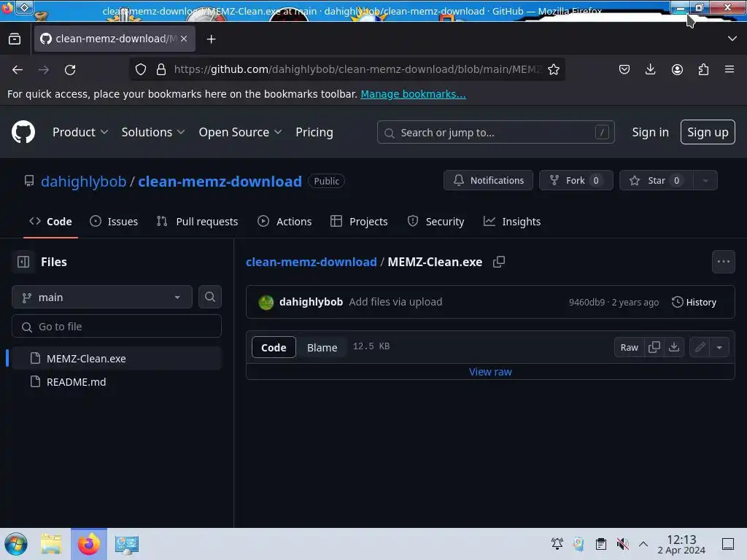Viewport: 747px width, 560px height.
Task: Copy the file path icon next to MEMZ-Clean.exe
Action: point(499,262)
